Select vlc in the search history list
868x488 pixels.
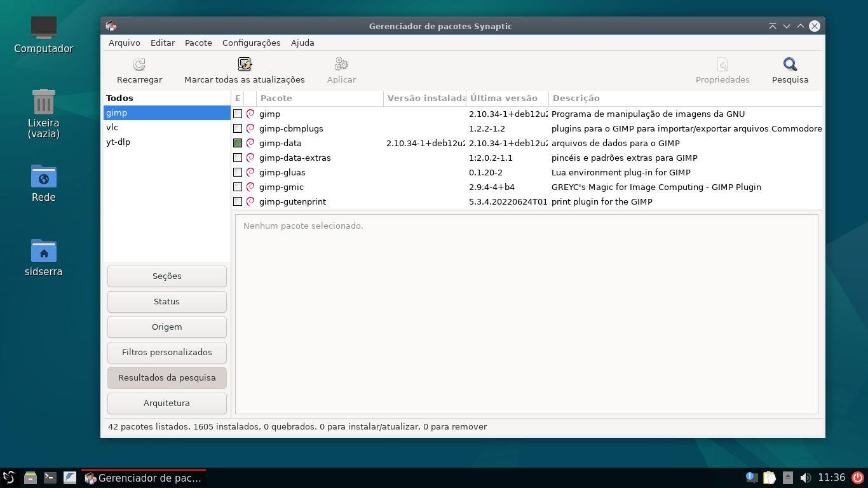pyautogui.click(x=112, y=127)
